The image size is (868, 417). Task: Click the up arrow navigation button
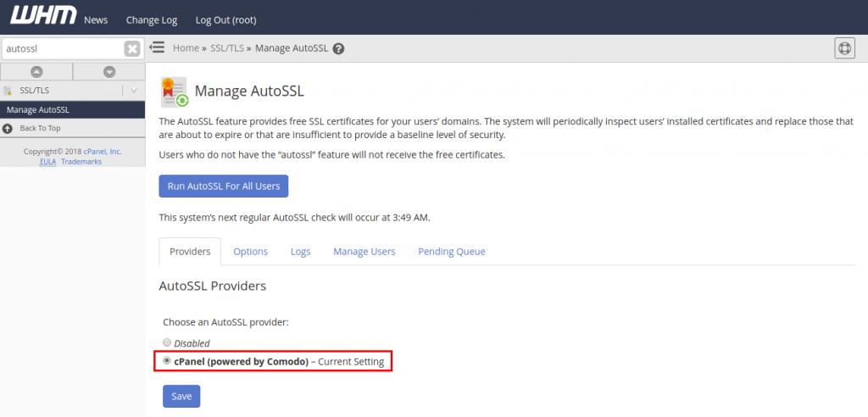(x=36, y=71)
